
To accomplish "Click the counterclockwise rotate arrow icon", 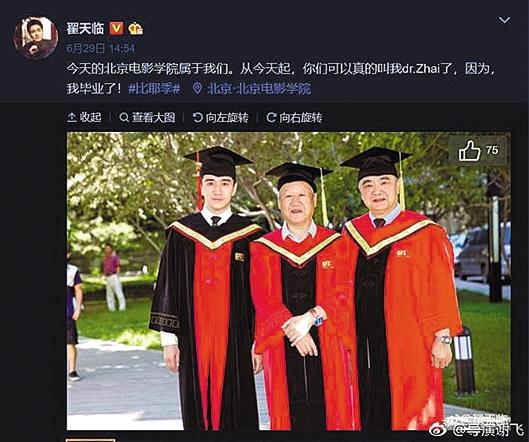I will pyautogui.click(x=197, y=117).
